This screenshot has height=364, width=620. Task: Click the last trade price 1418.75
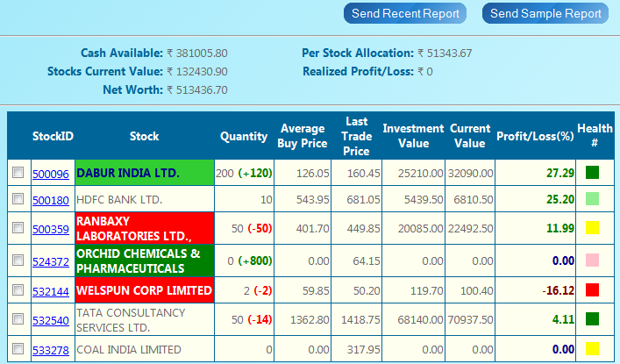coord(360,319)
